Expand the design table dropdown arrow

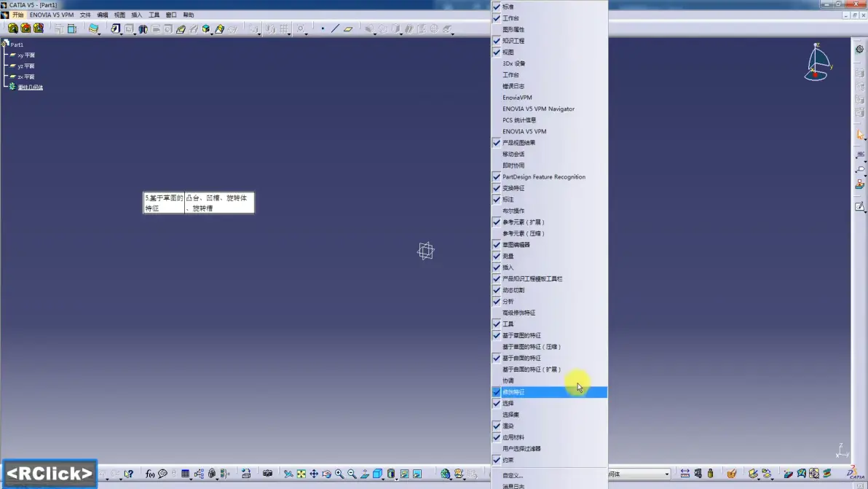[x=191, y=478]
